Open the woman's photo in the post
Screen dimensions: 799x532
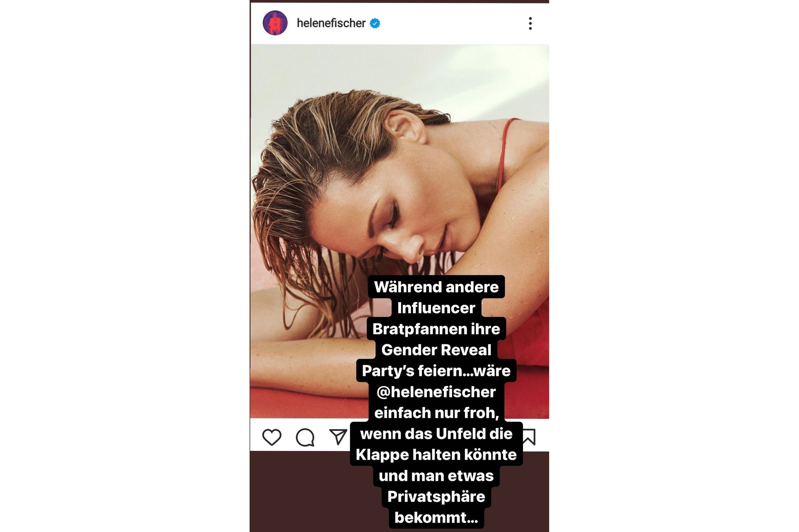pos(399,232)
